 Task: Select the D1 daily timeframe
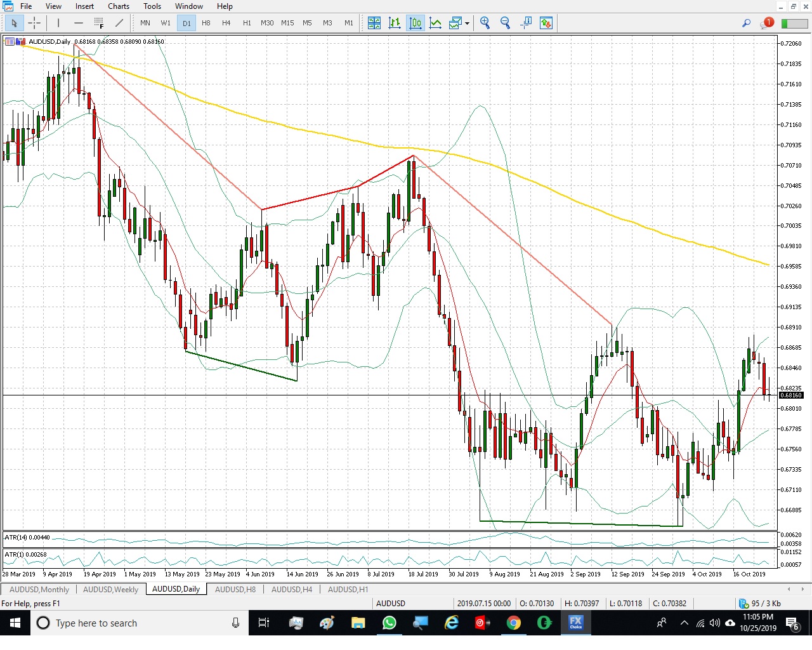point(187,23)
